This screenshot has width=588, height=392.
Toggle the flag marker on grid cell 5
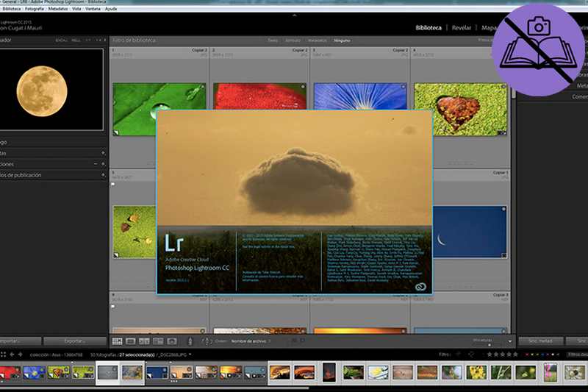pos(113,184)
